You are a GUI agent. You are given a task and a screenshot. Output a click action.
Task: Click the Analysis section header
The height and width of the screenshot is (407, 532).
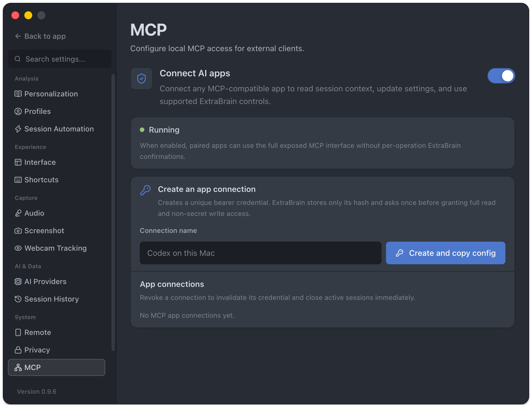[x=27, y=79]
